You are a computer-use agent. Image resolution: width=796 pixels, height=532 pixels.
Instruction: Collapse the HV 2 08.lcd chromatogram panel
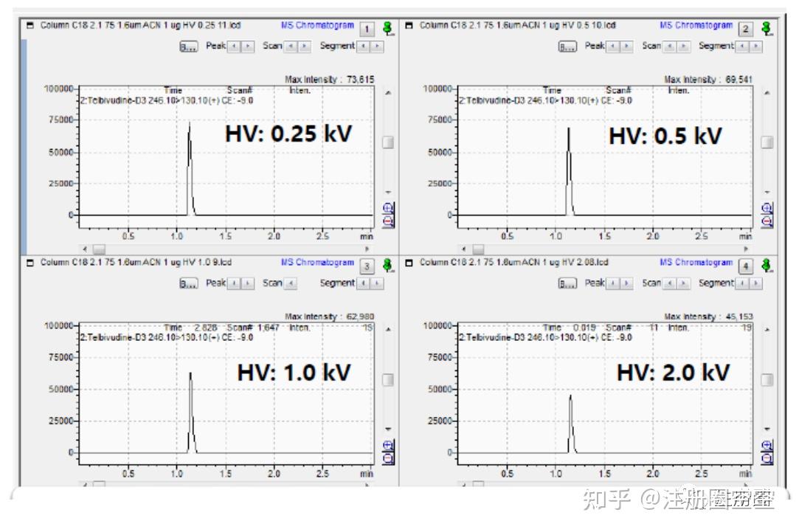(x=409, y=263)
